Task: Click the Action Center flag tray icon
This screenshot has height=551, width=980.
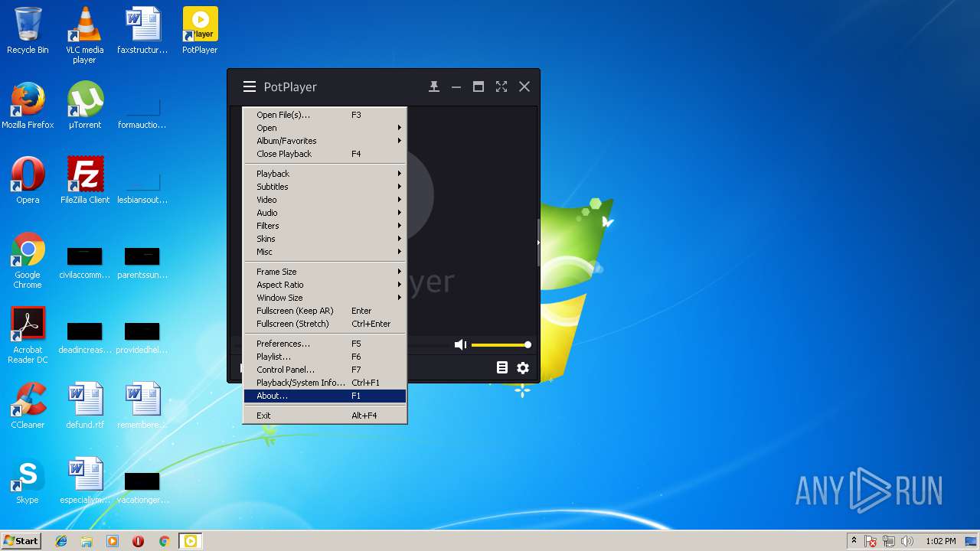Action: coord(871,541)
